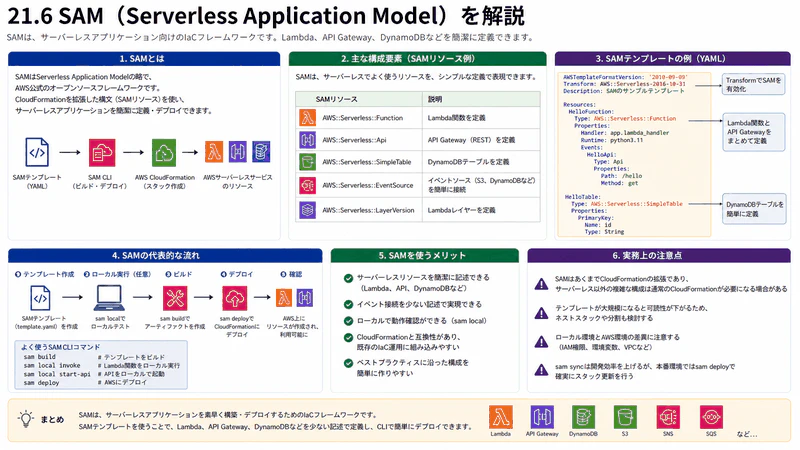Click the check mark beside サーバーレスリソースを簡潔に記述できる
800x450 pixels.
[x=348, y=278]
